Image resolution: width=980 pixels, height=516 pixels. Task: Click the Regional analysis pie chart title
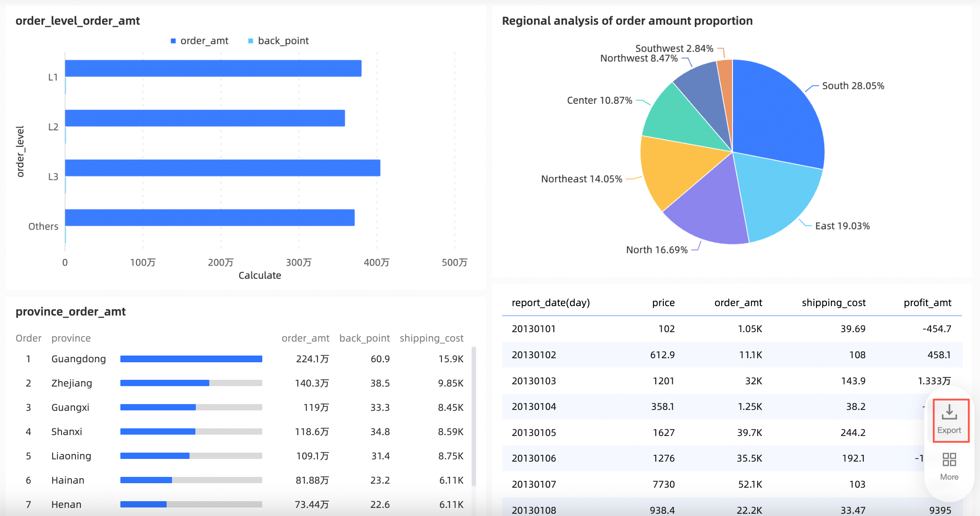click(627, 21)
